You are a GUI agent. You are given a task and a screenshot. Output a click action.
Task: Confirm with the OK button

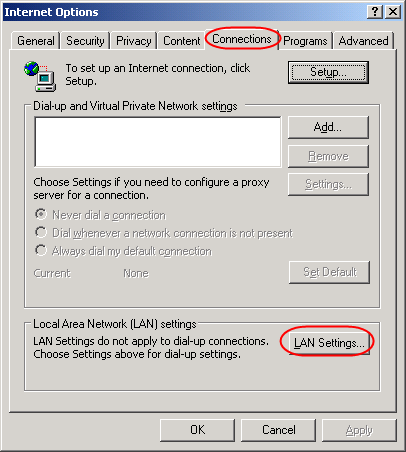197,430
